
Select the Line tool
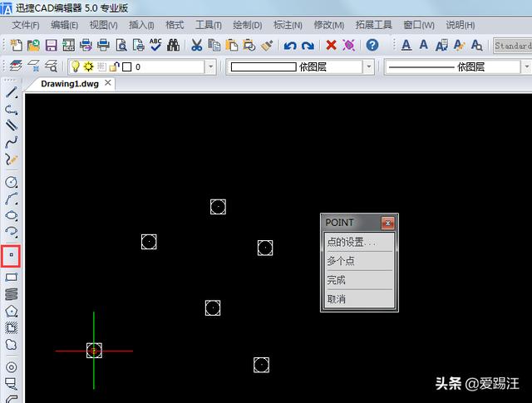tap(11, 92)
